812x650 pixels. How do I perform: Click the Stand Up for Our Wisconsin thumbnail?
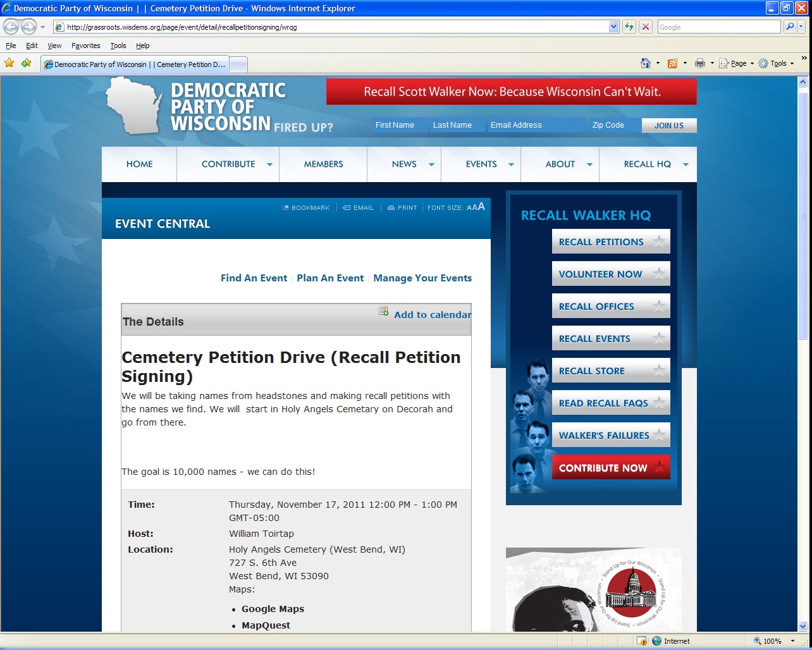(x=594, y=589)
